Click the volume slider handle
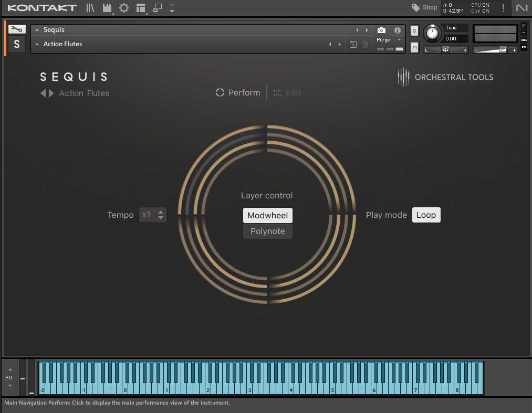Image resolution: width=532 pixels, height=413 pixels. (x=503, y=50)
